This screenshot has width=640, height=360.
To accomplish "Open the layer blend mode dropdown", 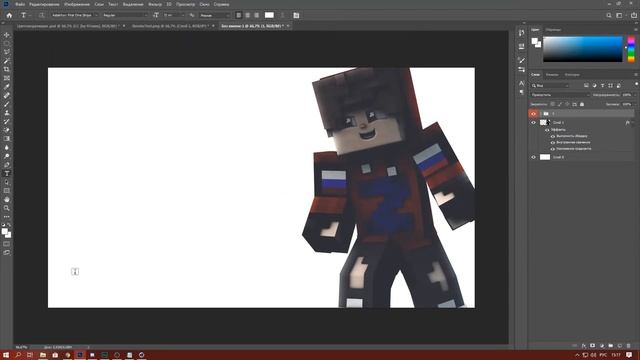I will (x=560, y=95).
